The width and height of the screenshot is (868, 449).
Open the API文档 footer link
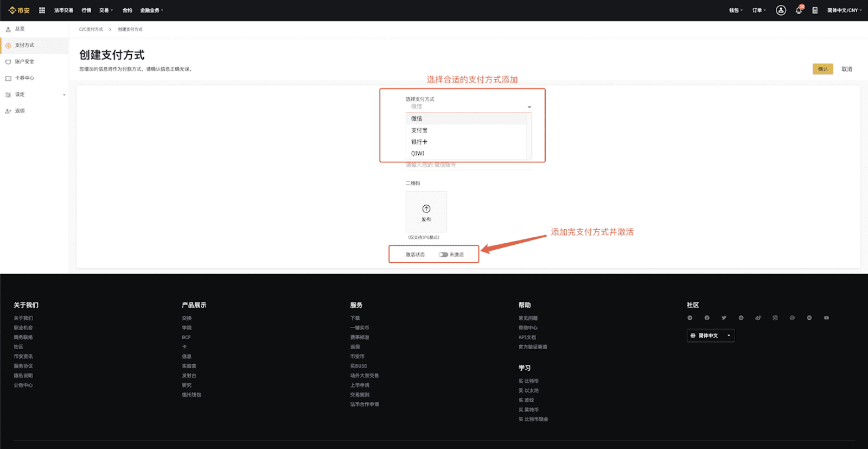527,338
